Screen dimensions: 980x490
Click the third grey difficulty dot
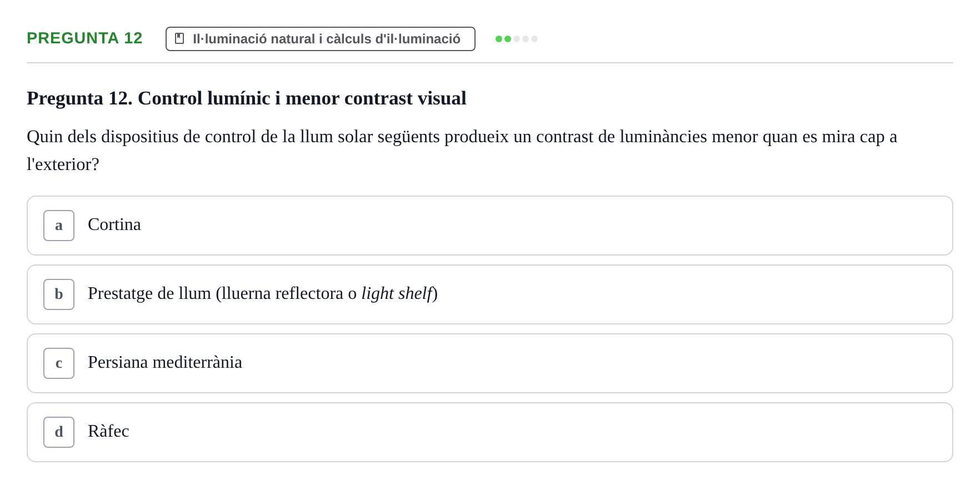517,39
